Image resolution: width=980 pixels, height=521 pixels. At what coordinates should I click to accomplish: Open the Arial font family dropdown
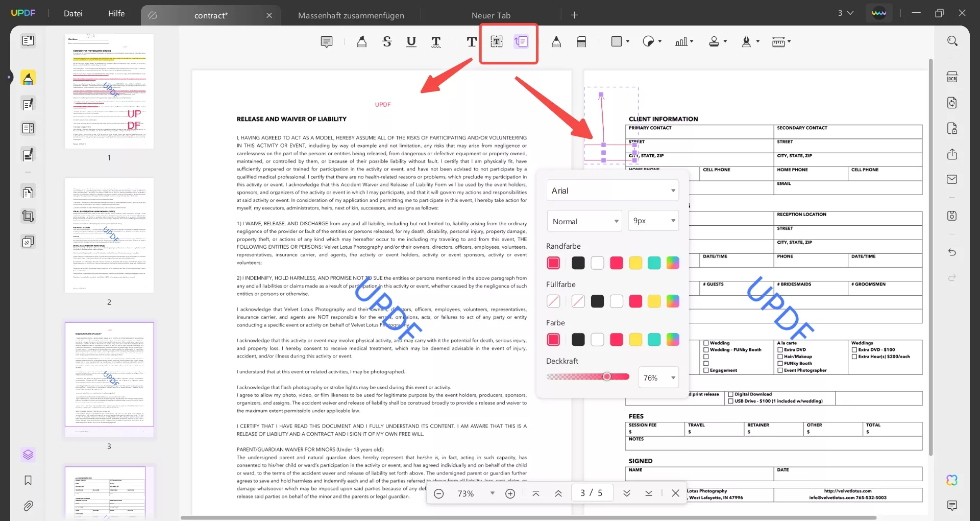click(x=612, y=191)
